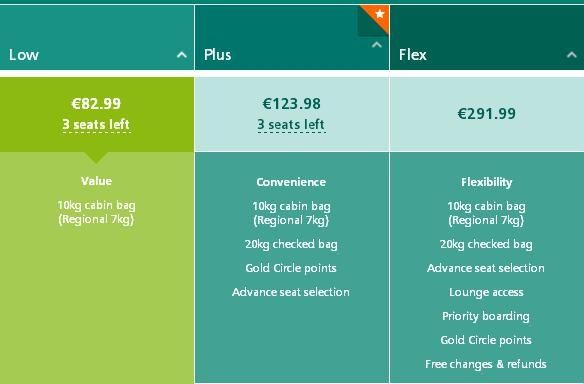Screen dimensions: 584x384
Task: Click the Value heading in Low details
Action: tap(96, 181)
